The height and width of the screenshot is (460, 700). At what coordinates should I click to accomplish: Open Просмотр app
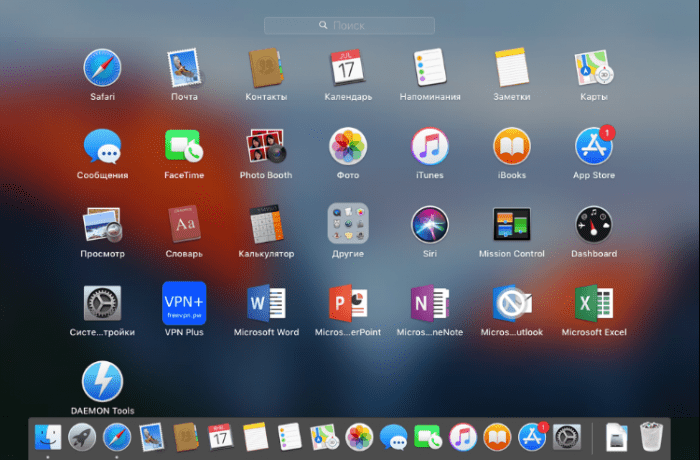[102, 224]
